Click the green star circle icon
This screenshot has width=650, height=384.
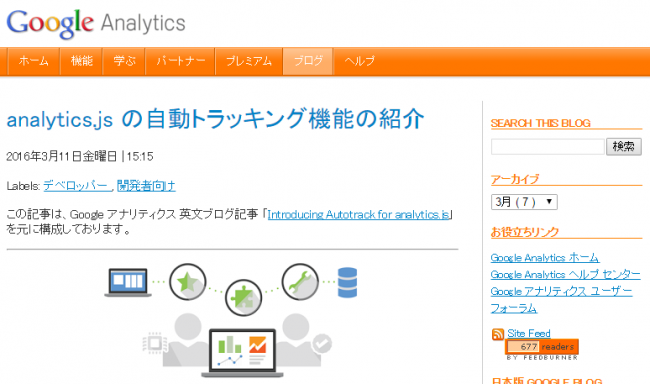tap(188, 282)
